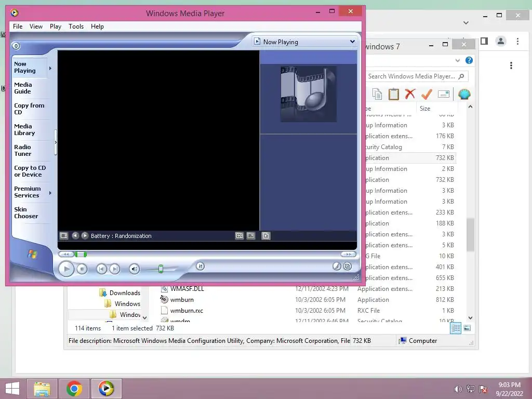Click the green seek bar handle
Screen dimensions: 532x399
(x=81, y=254)
